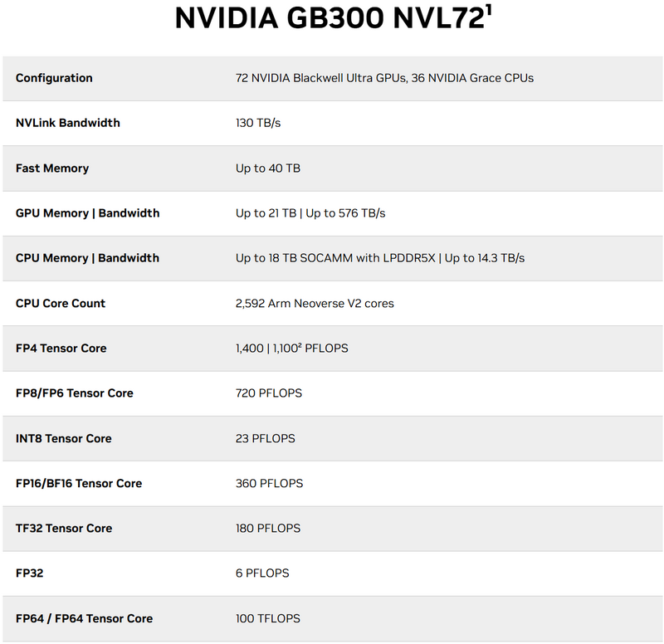Select the NVLink Bandwidth row label

[67, 123]
